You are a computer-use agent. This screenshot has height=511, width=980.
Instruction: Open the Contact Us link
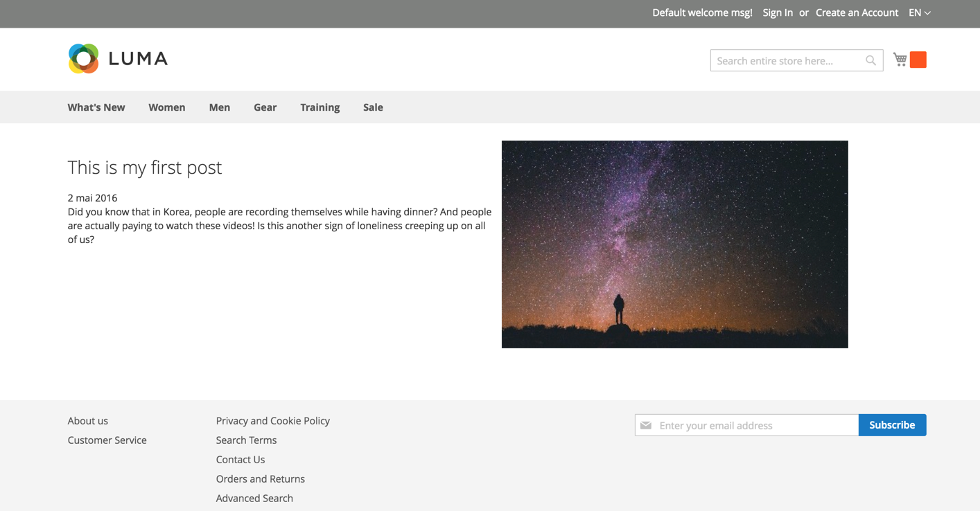click(240, 460)
